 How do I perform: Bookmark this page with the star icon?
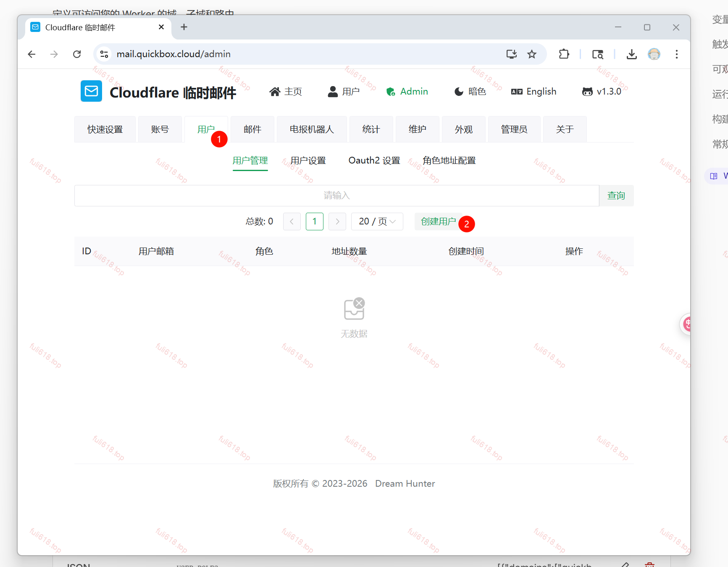(532, 54)
